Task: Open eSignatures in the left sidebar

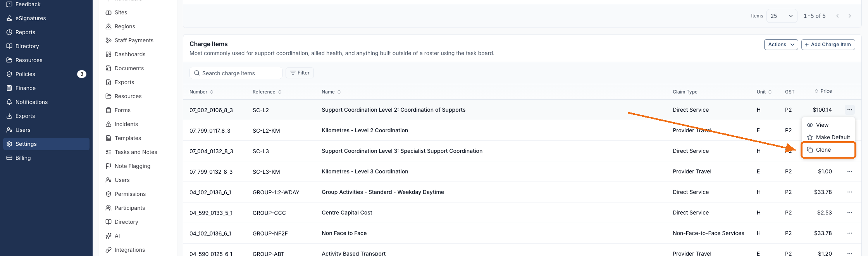Action: [46, 18]
